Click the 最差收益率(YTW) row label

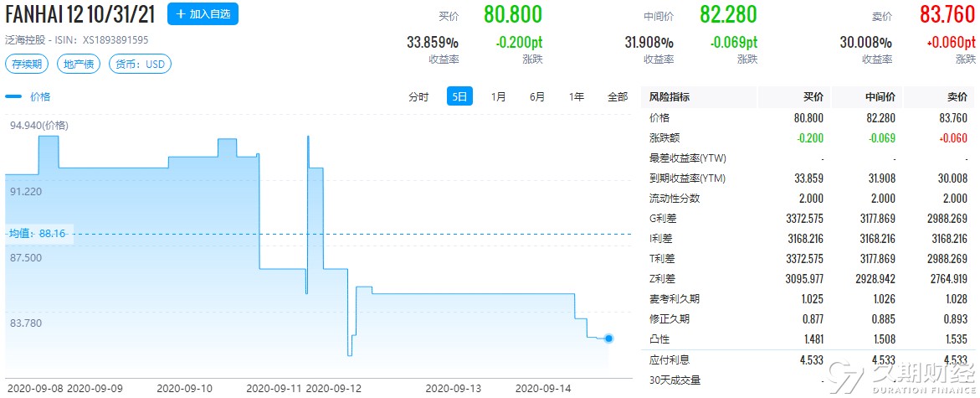(687, 158)
